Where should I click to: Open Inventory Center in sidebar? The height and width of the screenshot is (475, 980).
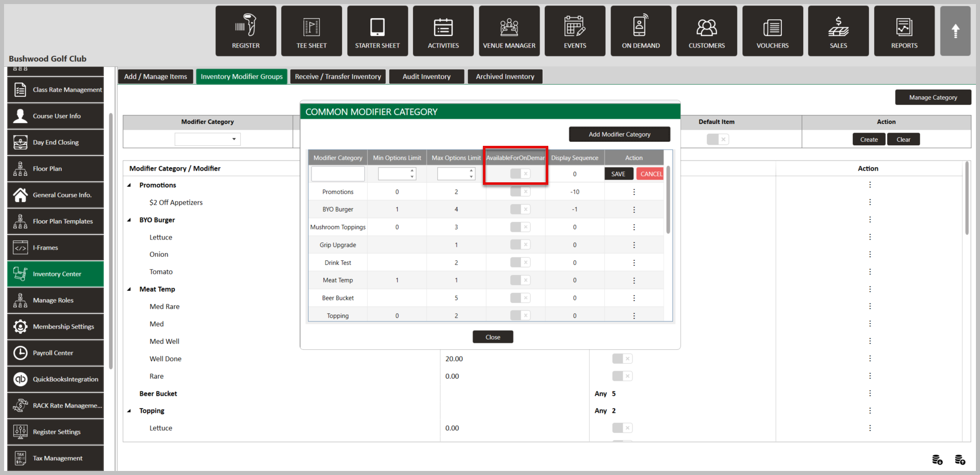coord(56,274)
